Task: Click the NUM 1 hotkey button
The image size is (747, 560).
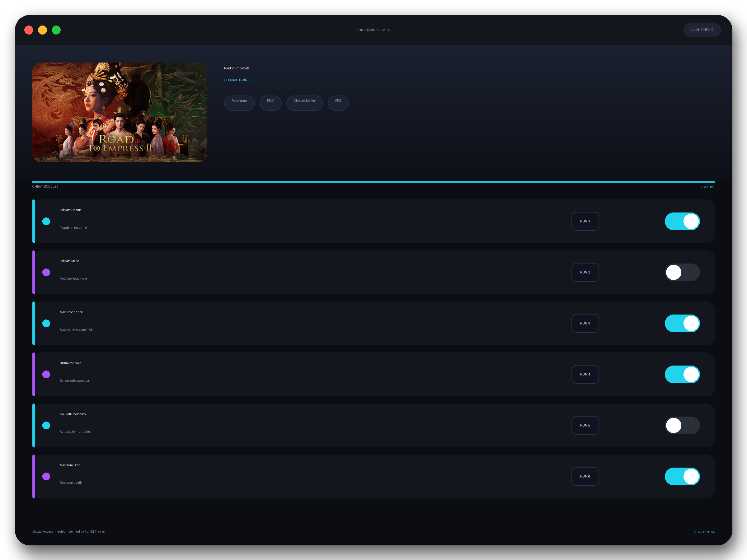Action: point(585,222)
